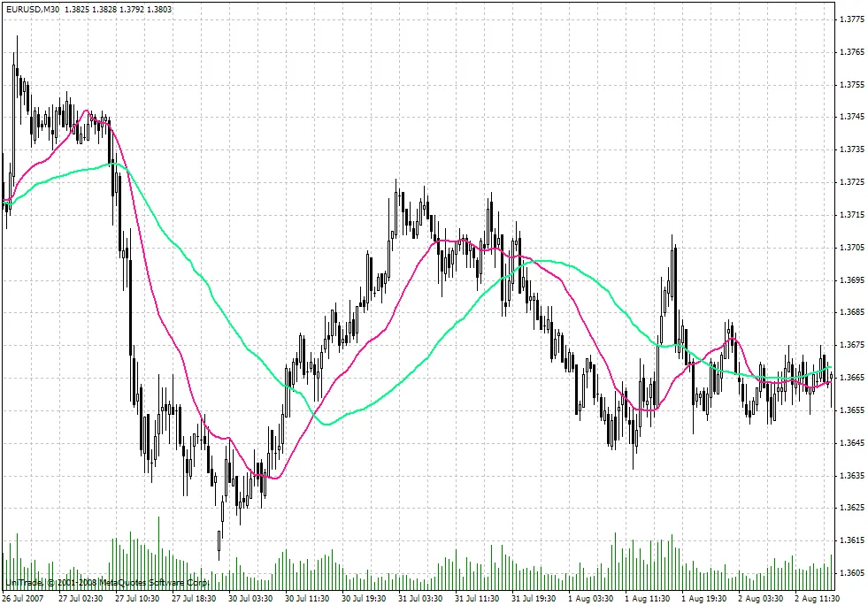Click the 1.3605 price axis label
This screenshot has width=868, height=605.
point(851,573)
